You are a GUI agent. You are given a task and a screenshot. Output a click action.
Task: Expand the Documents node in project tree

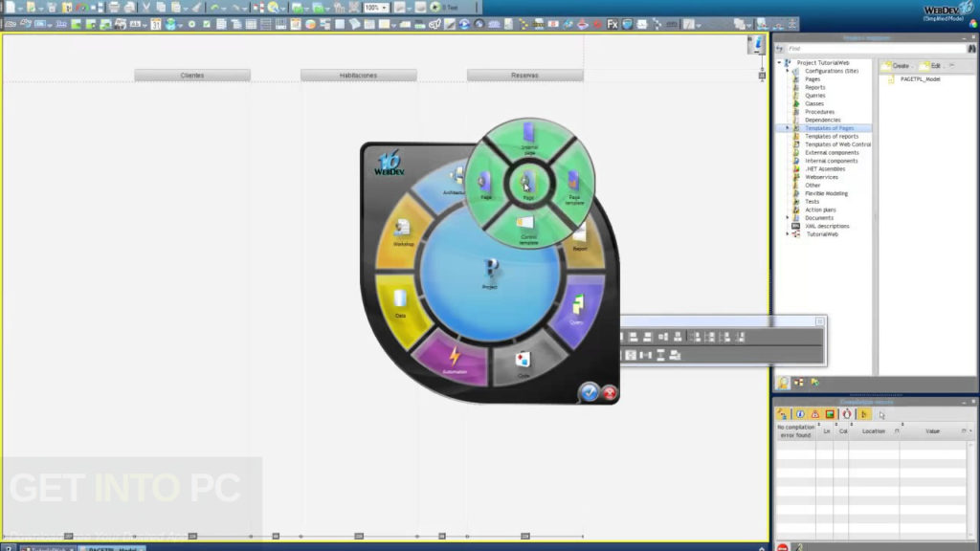788,218
